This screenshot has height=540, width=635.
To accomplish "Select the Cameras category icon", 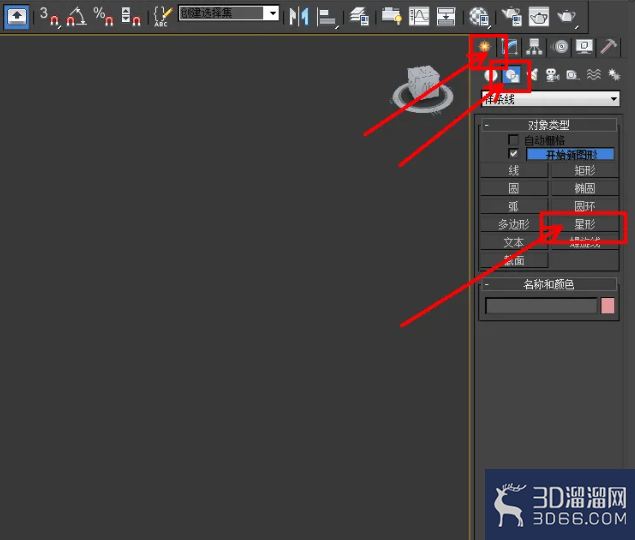I will pyautogui.click(x=552, y=75).
